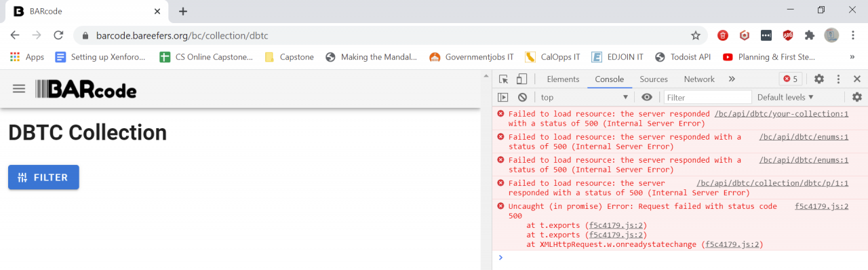Click the console prompt input

click(x=685, y=258)
